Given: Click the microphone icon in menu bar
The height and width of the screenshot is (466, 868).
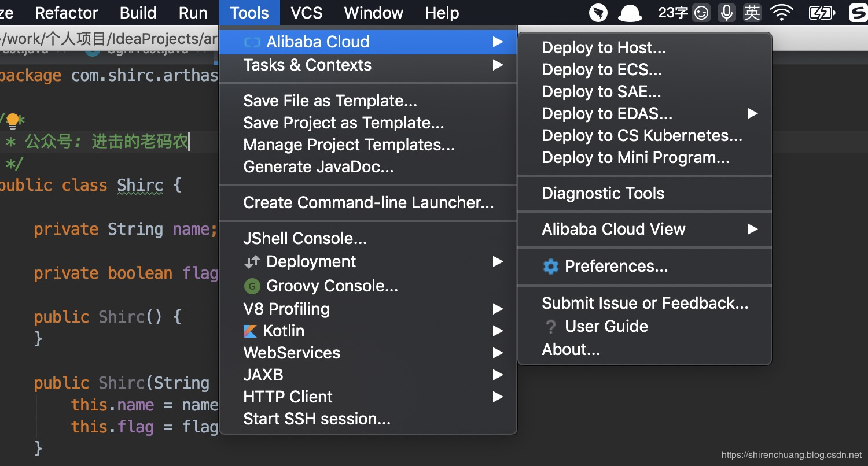Looking at the screenshot, I should (726, 13).
